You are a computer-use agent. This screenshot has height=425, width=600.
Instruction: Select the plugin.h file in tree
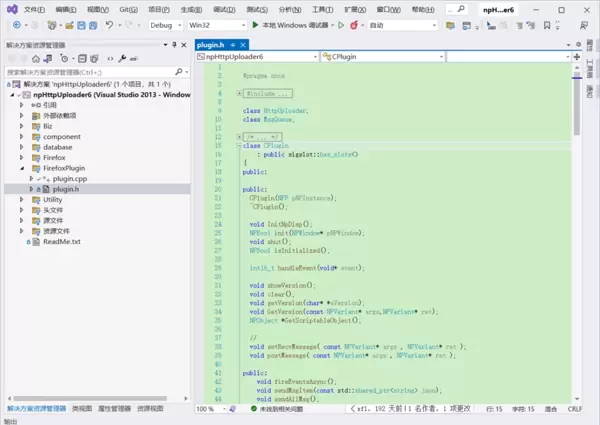point(65,188)
